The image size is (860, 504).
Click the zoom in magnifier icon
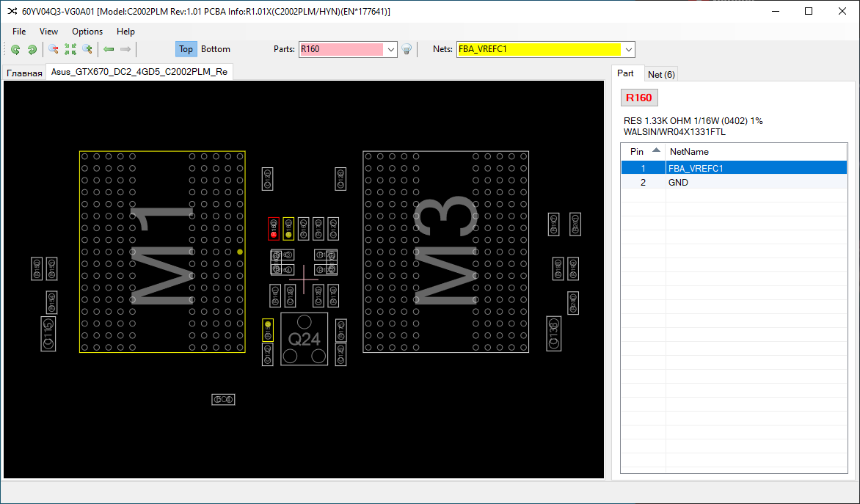coord(87,50)
